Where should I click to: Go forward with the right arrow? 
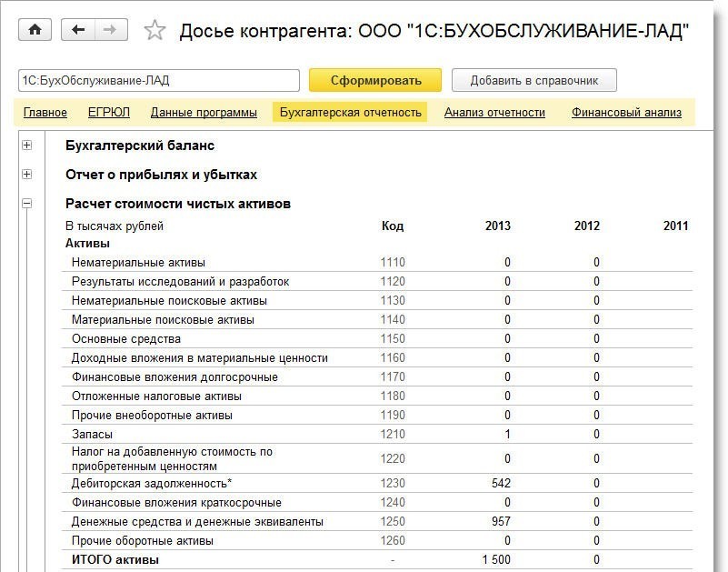(110, 30)
